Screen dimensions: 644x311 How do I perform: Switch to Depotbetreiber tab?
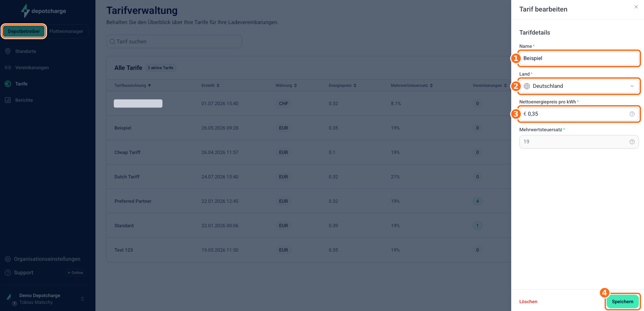click(x=24, y=31)
